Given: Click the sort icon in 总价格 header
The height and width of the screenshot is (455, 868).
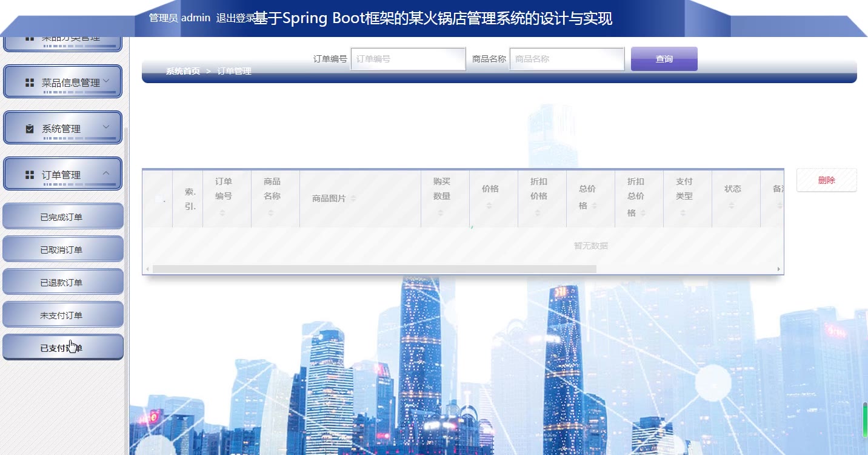Looking at the screenshot, I should coord(595,206).
